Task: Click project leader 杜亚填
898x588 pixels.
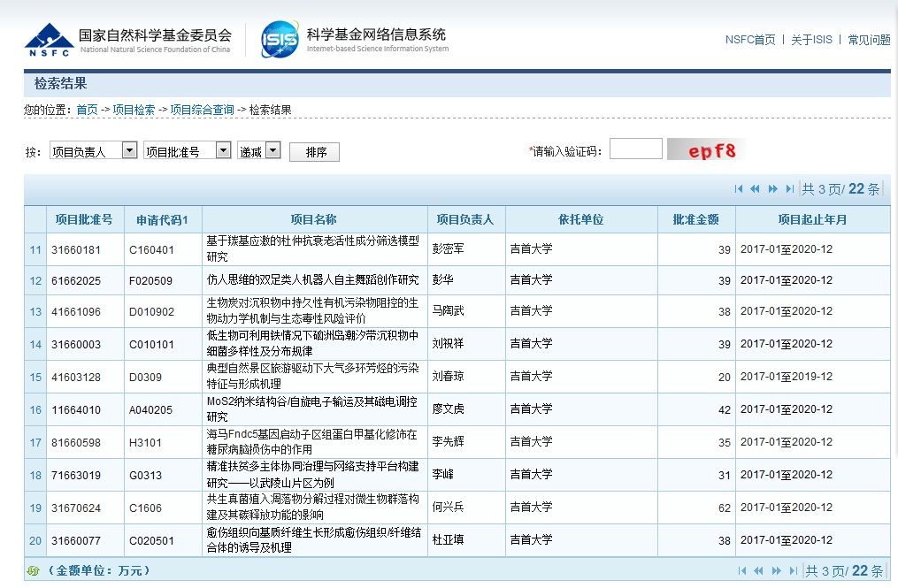Action: tap(448, 539)
